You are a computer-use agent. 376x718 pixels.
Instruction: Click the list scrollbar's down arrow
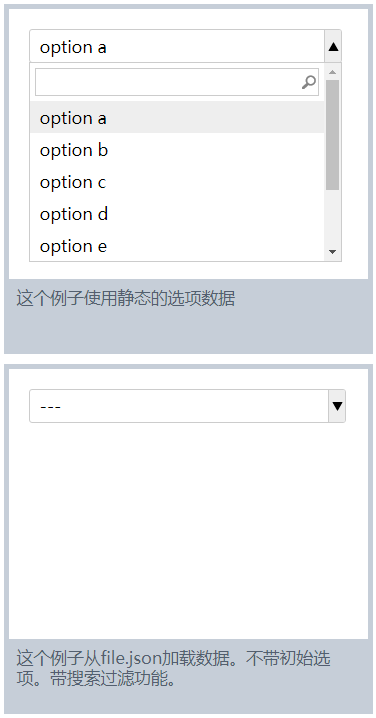332,252
